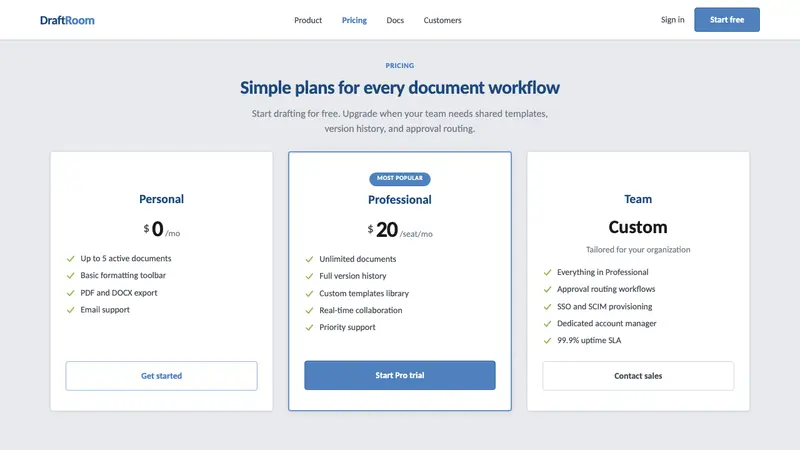Click the Contact sales button
The width and height of the screenshot is (800, 450).
638,376
